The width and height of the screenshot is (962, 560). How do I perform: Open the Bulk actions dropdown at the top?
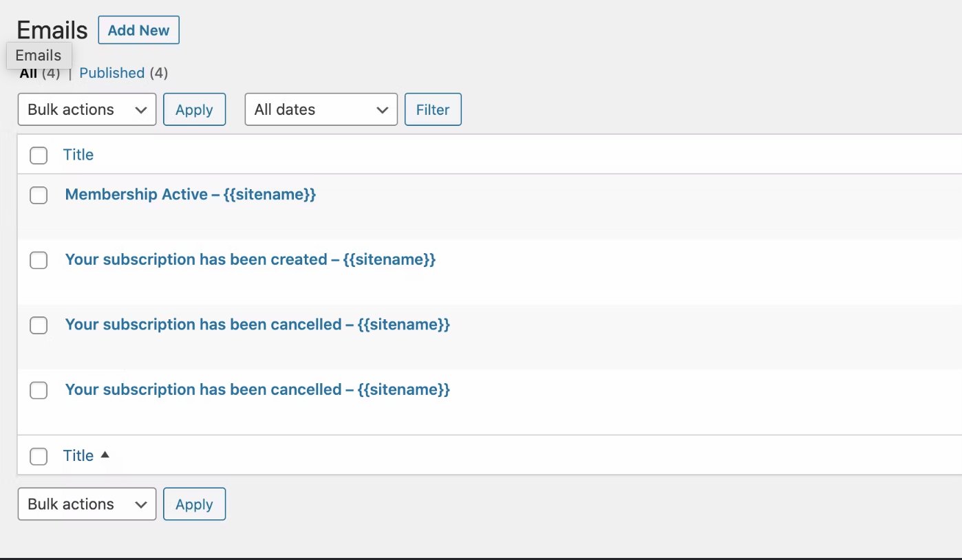tap(86, 109)
